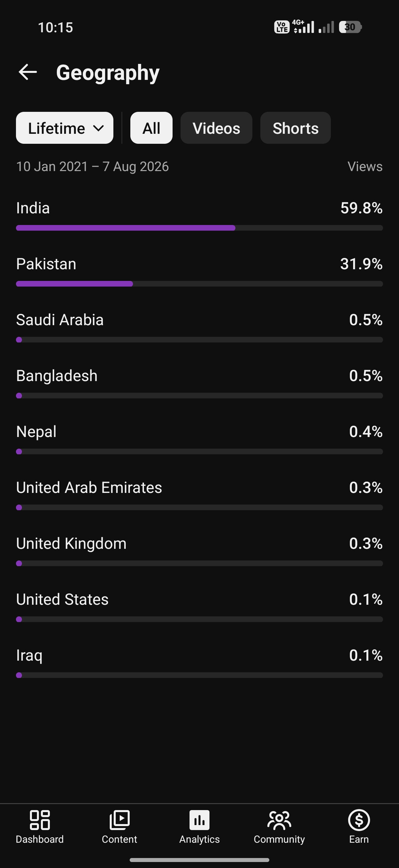Click the chevron next to Lifetime
This screenshot has width=399, height=868.
pyautogui.click(x=98, y=128)
